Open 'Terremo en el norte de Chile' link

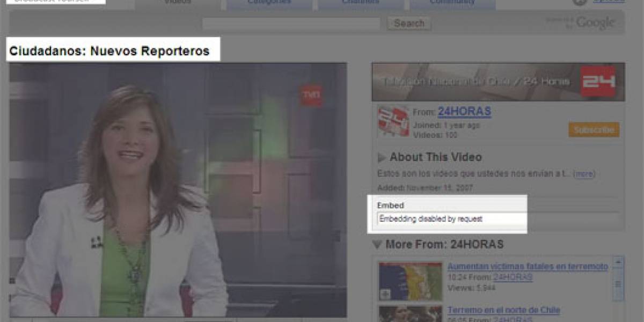tap(503, 310)
